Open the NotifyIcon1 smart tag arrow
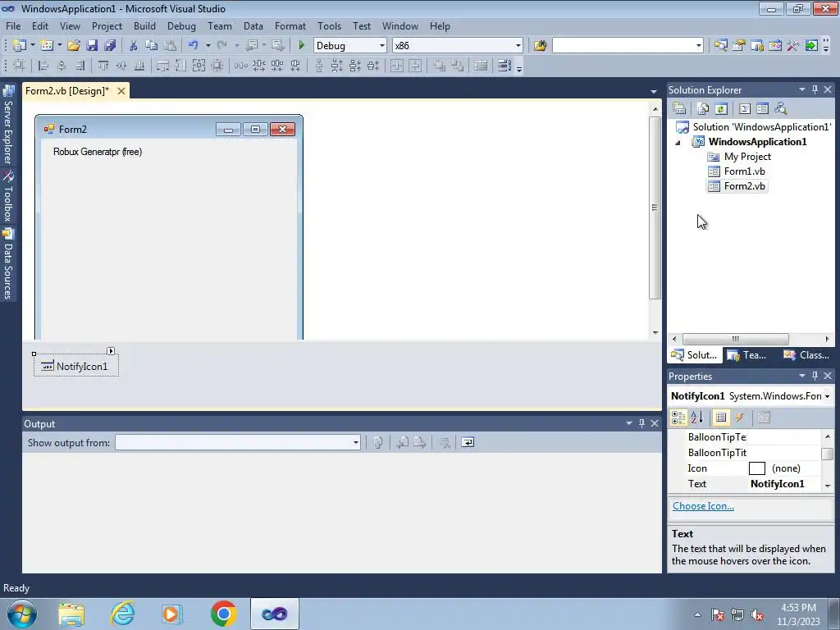This screenshot has height=630, width=840. pos(111,351)
